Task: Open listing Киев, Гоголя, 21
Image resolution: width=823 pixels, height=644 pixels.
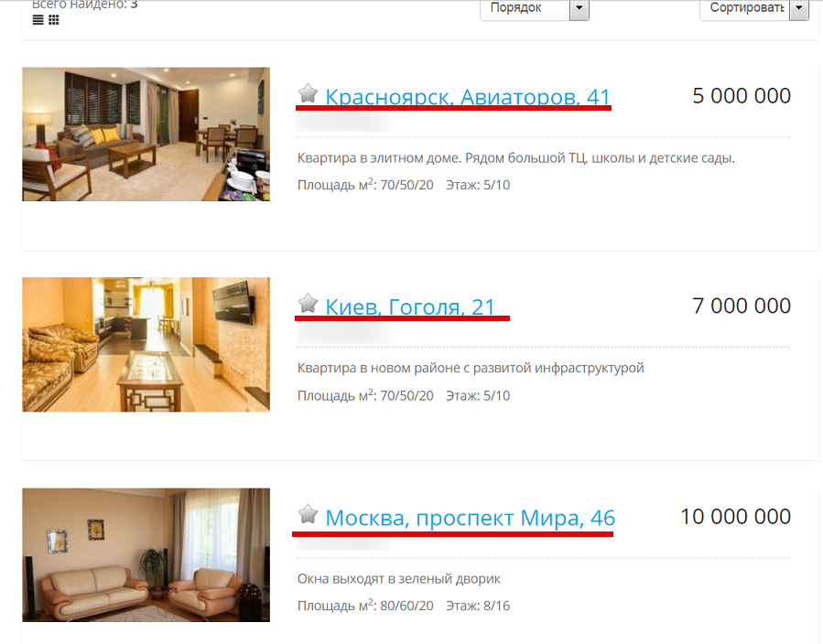Action: click(x=410, y=306)
